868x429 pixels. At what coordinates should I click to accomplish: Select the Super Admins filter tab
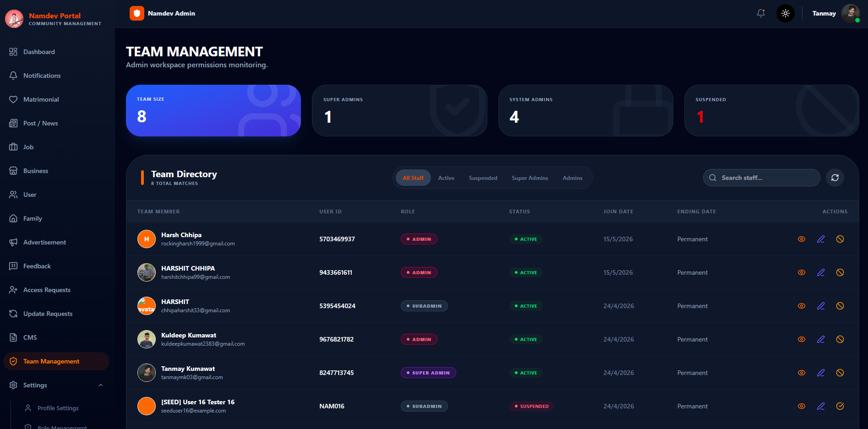coord(530,178)
